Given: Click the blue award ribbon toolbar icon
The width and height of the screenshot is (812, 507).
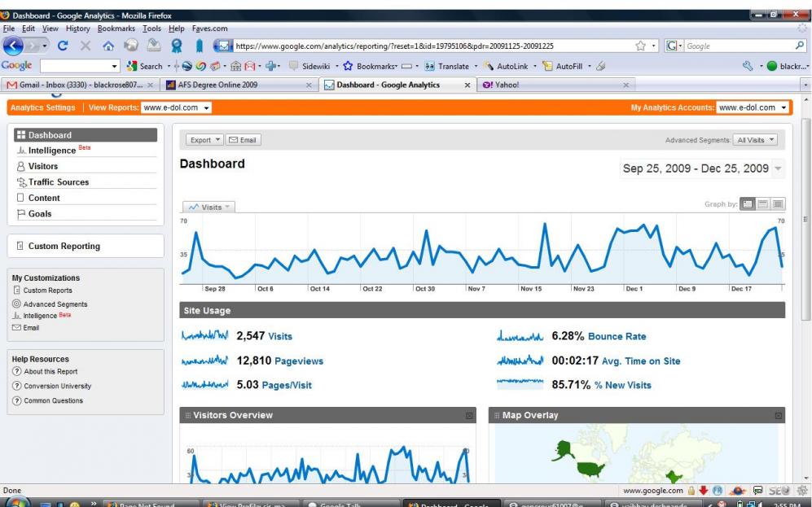Looking at the screenshot, I should point(177,46).
